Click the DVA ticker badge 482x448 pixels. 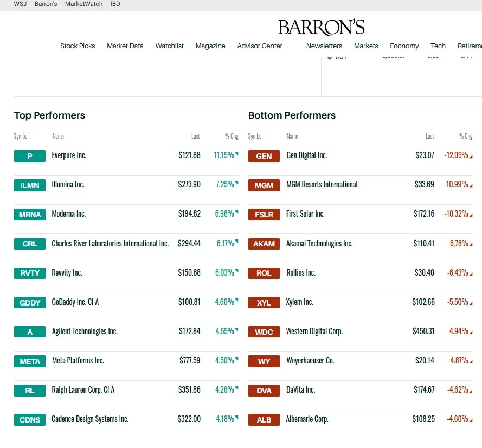pos(264,391)
